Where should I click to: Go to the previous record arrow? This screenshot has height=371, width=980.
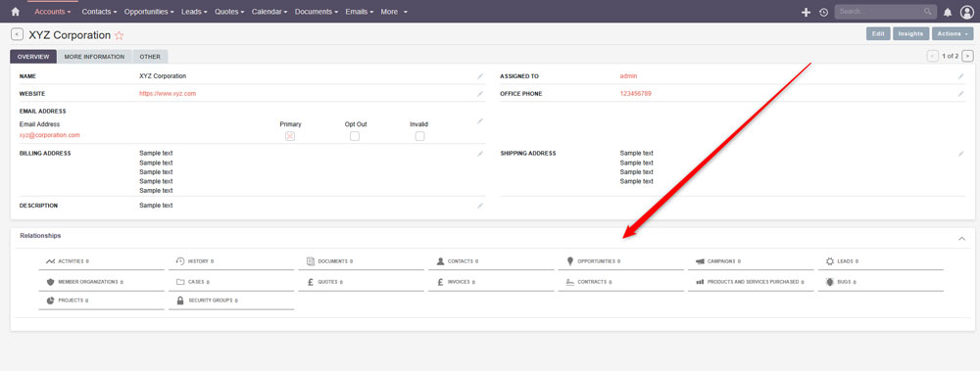[933, 56]
